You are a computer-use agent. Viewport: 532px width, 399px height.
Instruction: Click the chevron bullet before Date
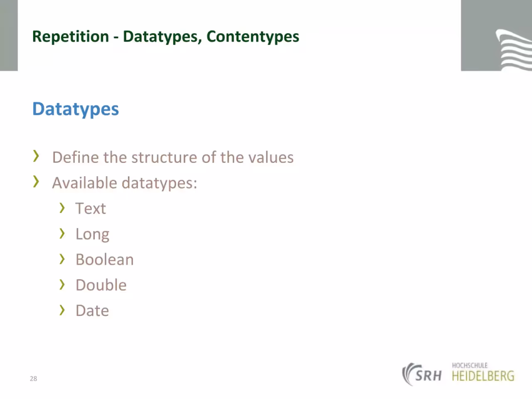(x=62, y=310)
